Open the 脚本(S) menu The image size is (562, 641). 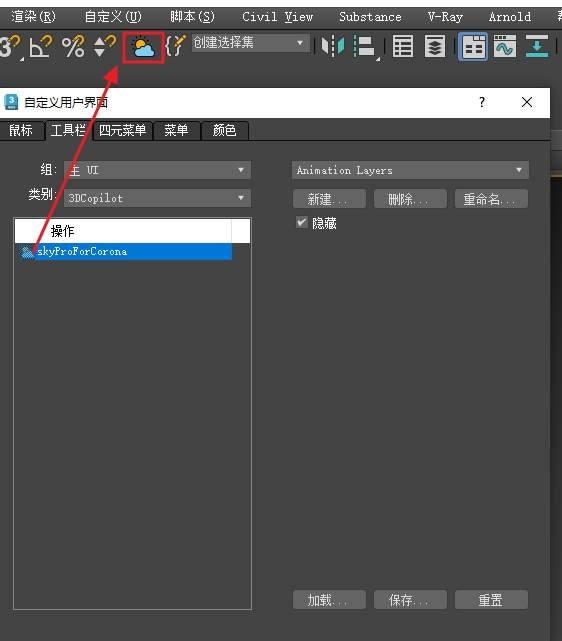pyautogui.click(x=192, y=17)
